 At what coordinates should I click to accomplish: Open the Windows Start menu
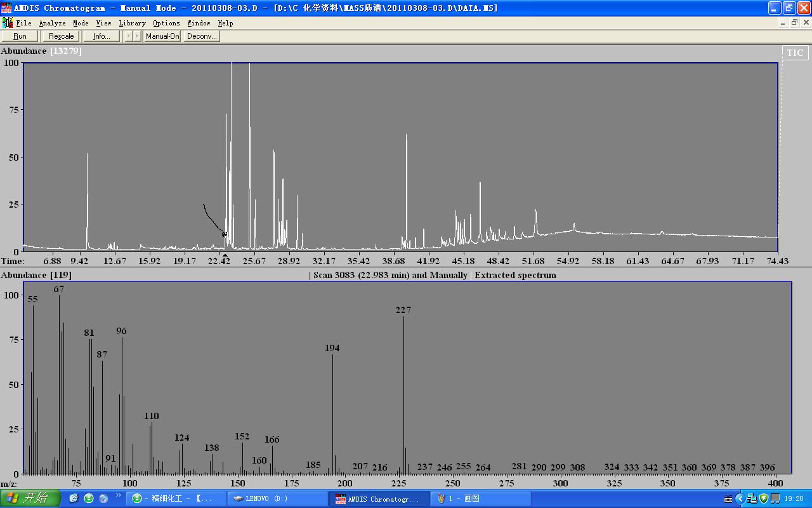(x=30, y=498)
